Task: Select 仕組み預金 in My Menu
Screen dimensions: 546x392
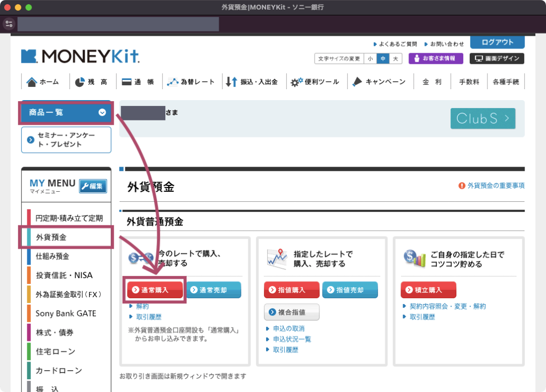Action: (x=69, y=256)
